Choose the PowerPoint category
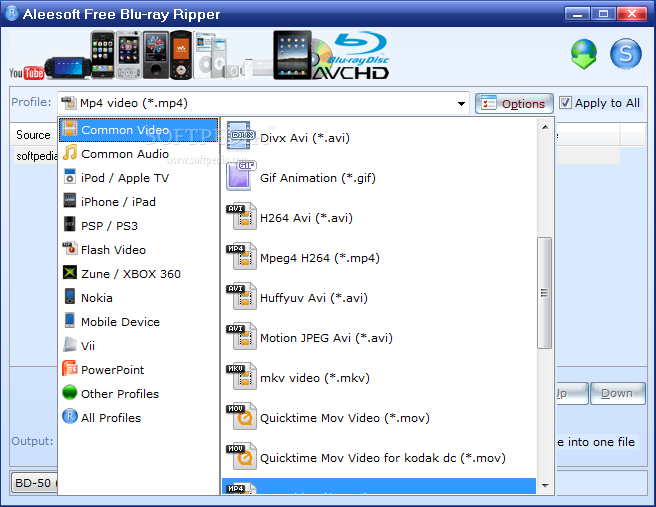Image resolution: width=656 pixels, height=507 pixels. 138,369
